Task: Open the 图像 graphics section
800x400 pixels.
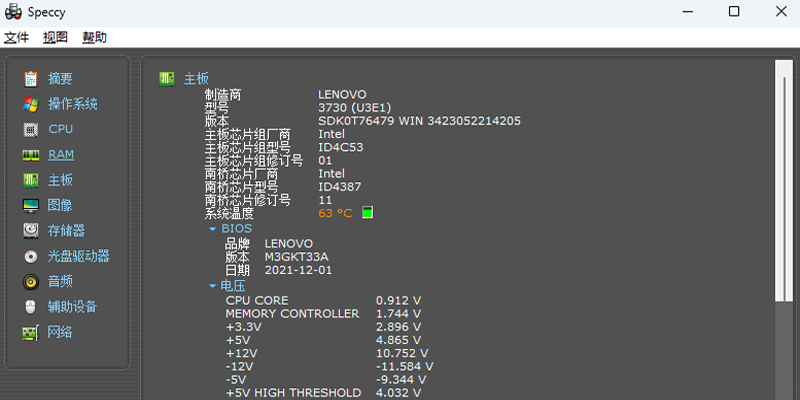Action: 60,205
